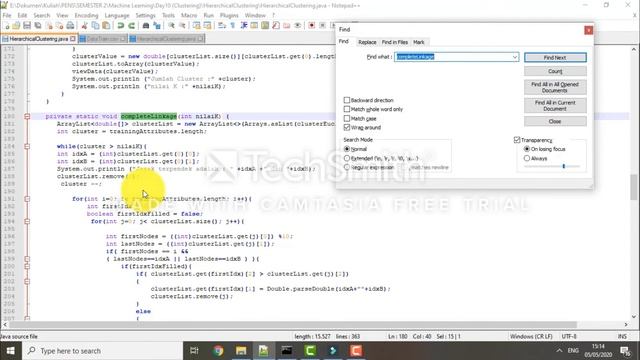This screenshot has height=360, width=640.
Task: Open the Search menu
Action: point(42,15)
